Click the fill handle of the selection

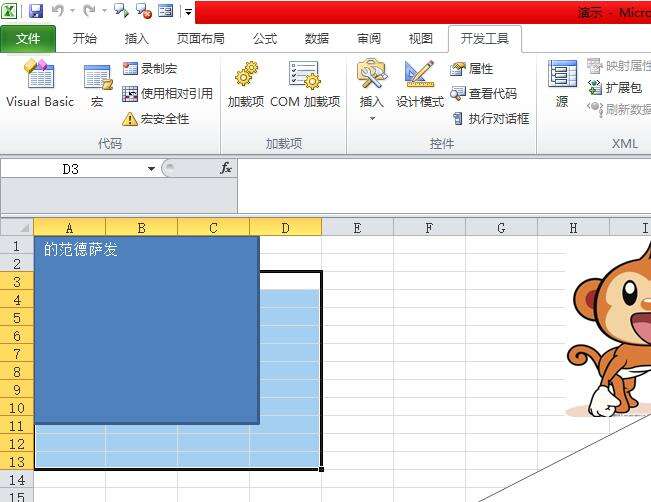[x=321, y=469]
